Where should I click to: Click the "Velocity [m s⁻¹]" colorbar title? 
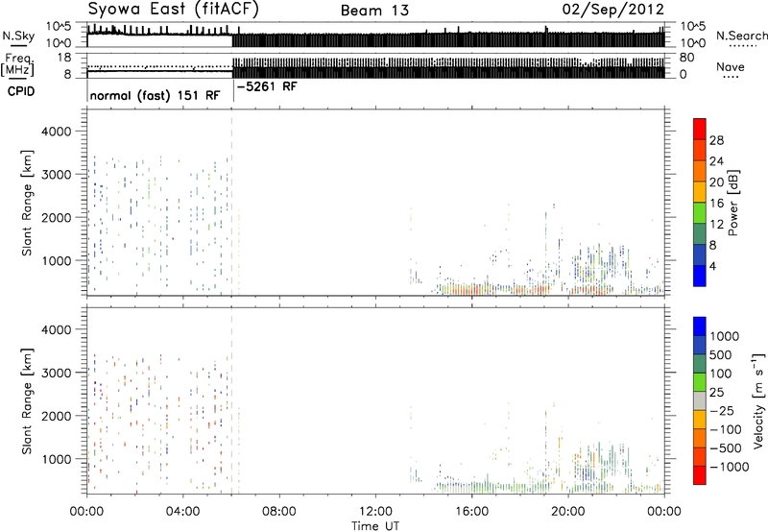coord(758,400)
